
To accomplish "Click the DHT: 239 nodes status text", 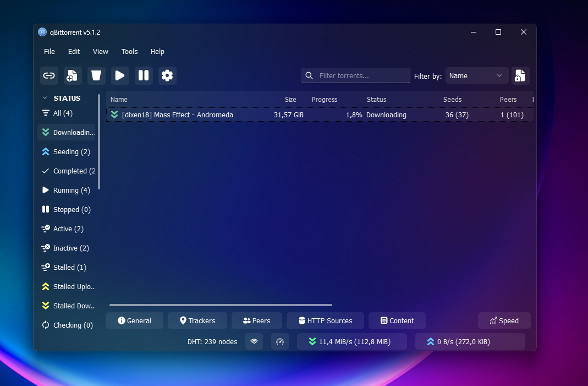I will (x=212, y=342).
